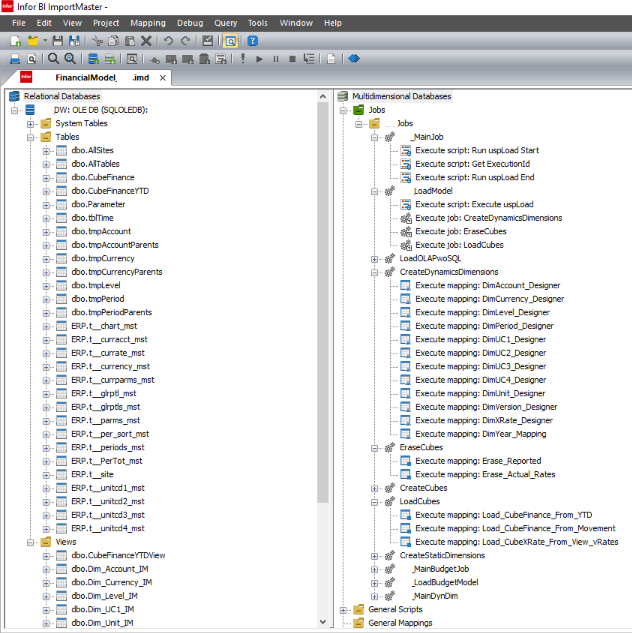The height and width of the screenshot is (633, 632).
Task: Add multidimensional database with green stack icon
Action: point(110,59)
